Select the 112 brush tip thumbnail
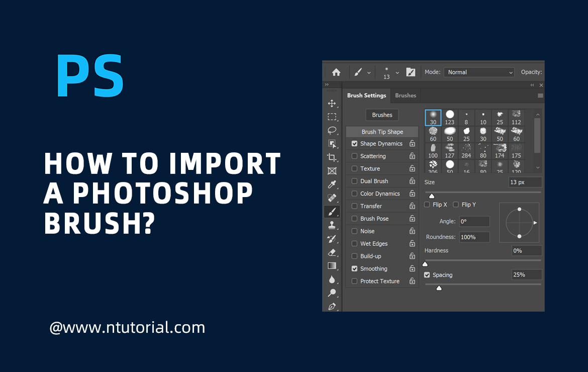The width and height of the screenshot is (588, 372). pyautogui.click(x=516, y=118)
